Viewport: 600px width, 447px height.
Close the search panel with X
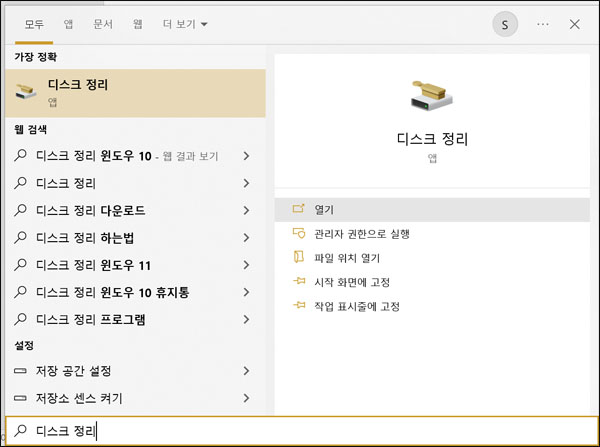pyautogui.click(x=574, y=24)
